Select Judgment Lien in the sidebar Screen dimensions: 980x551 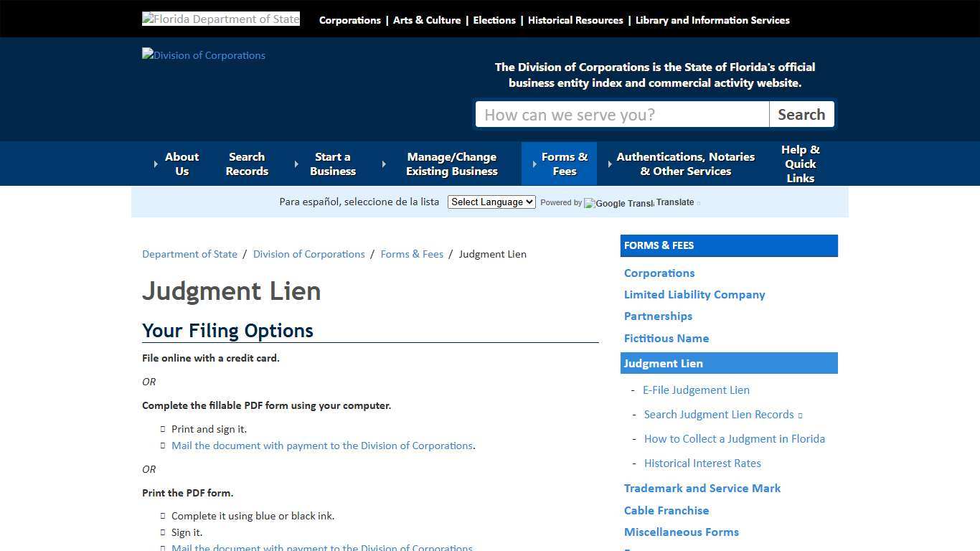(x=663, y=363)
